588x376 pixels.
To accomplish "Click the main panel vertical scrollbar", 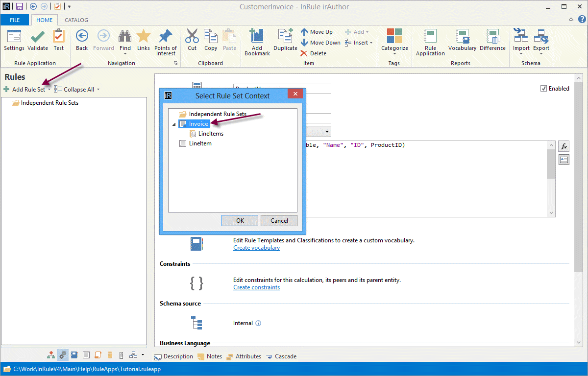I will (578, 196).
